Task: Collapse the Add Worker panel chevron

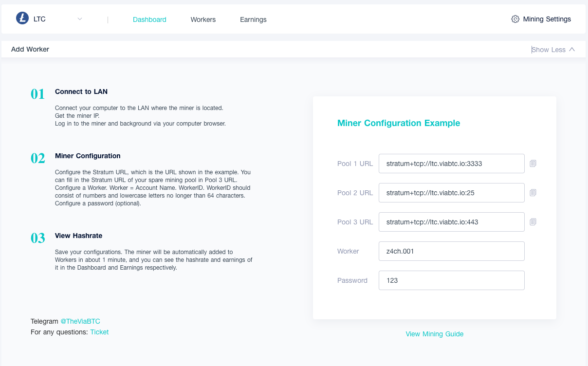Action: [572, 49]
